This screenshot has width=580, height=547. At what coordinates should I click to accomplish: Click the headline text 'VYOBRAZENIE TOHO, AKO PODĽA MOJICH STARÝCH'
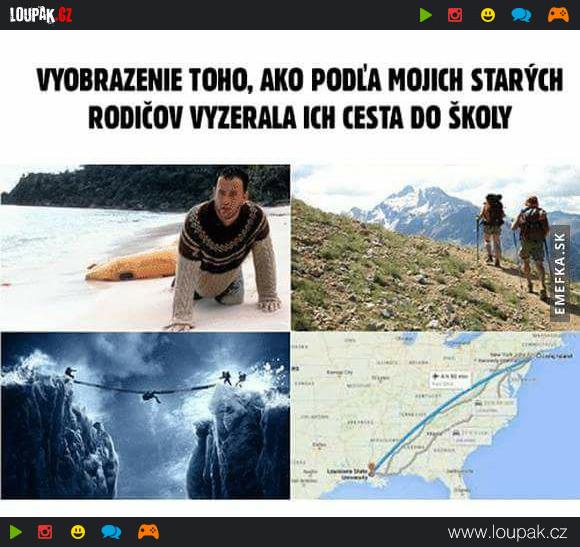tap(300, 80)
